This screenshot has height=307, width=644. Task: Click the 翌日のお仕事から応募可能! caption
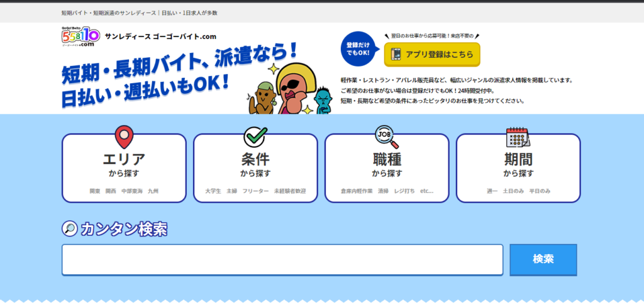click(x=432, y=36)
